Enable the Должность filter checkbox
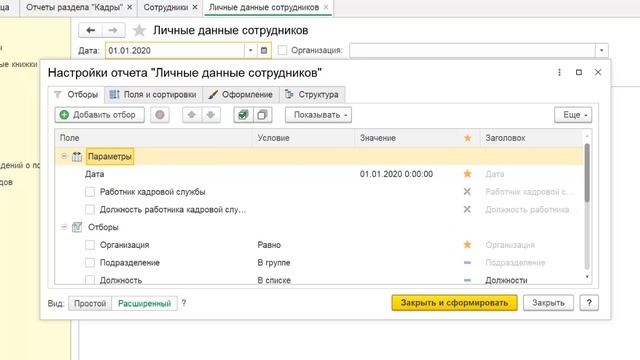 point(90,280)
